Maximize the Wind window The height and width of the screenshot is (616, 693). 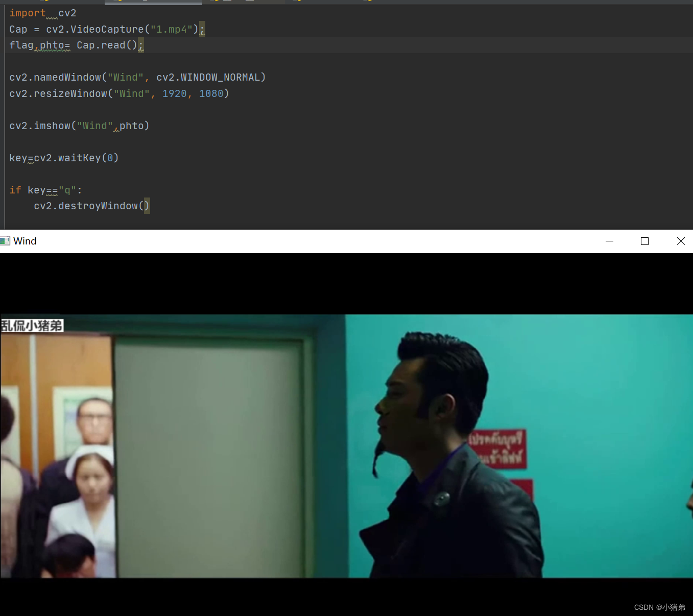coord(644,241)
